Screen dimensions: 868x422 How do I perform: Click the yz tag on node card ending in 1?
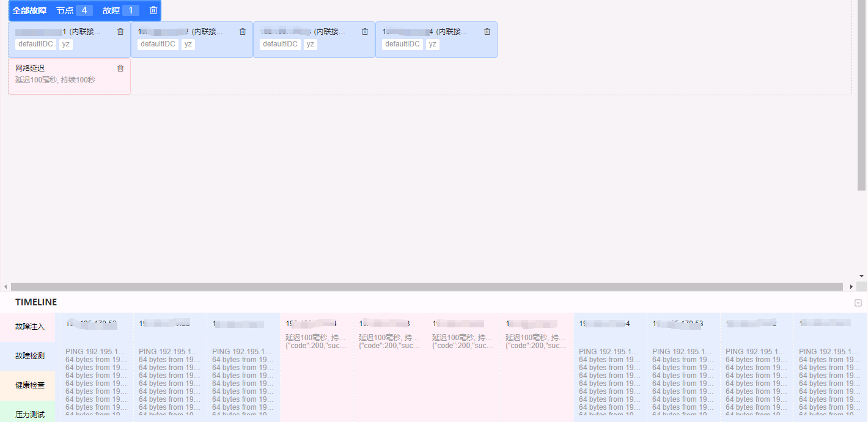click(66, 44)
